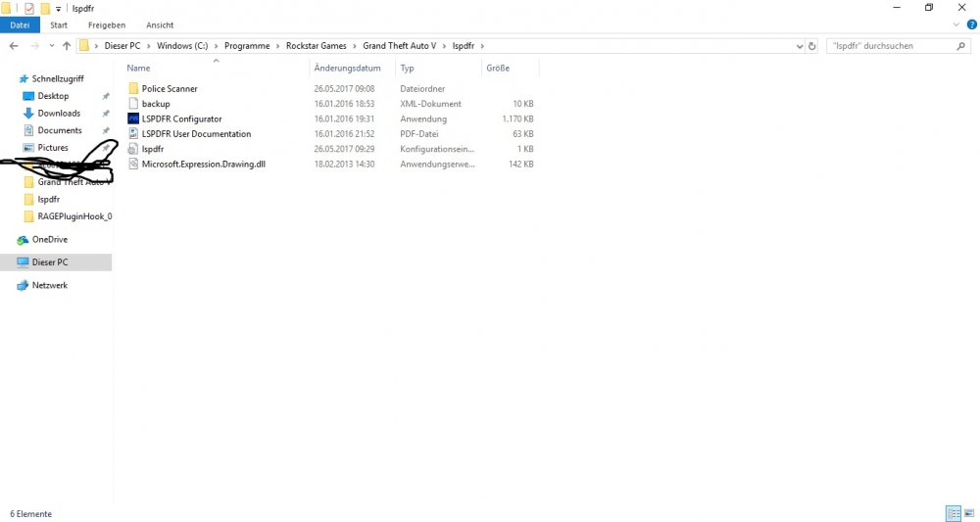Screen dimensions: 980x522
Task: Expand the address bar history dropdown
Action: point(800,46)
